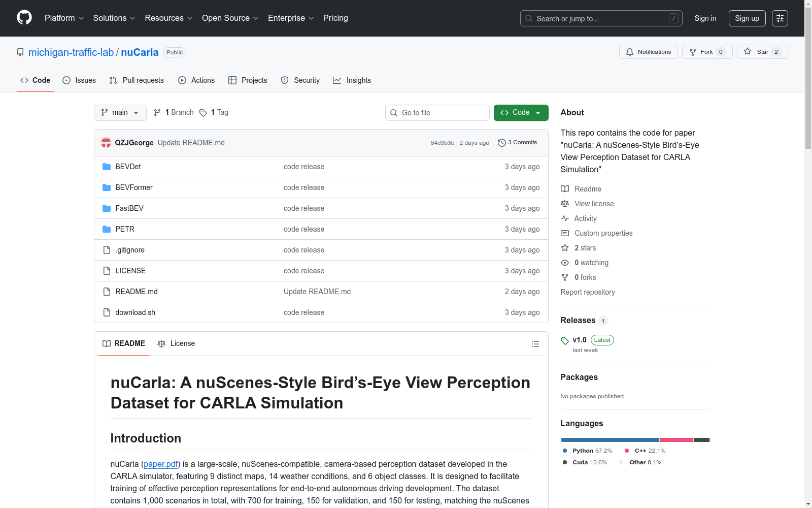Click the PETR folder icon
The width and height of the screenshot is (812, 508).
[107, 229]
